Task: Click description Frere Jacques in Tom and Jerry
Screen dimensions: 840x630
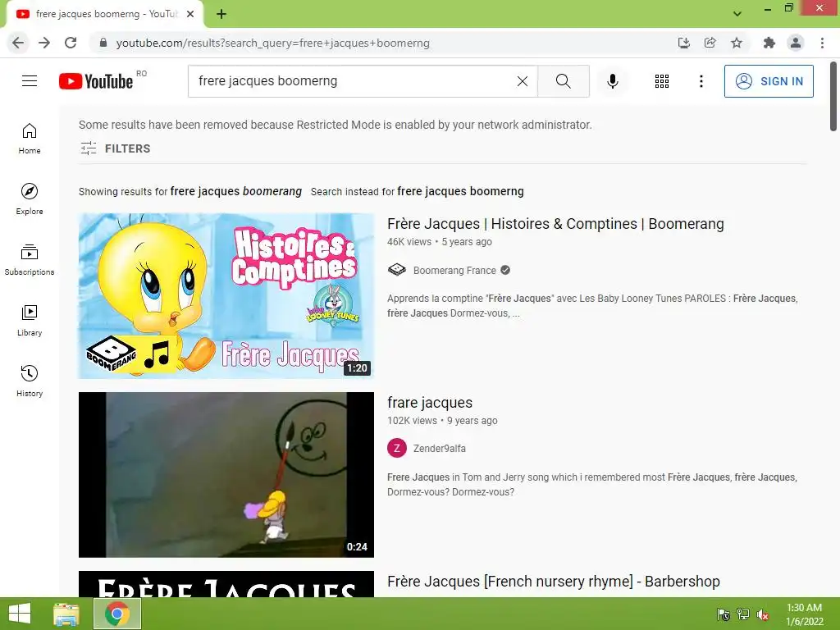Action: (x=592, y=485)
